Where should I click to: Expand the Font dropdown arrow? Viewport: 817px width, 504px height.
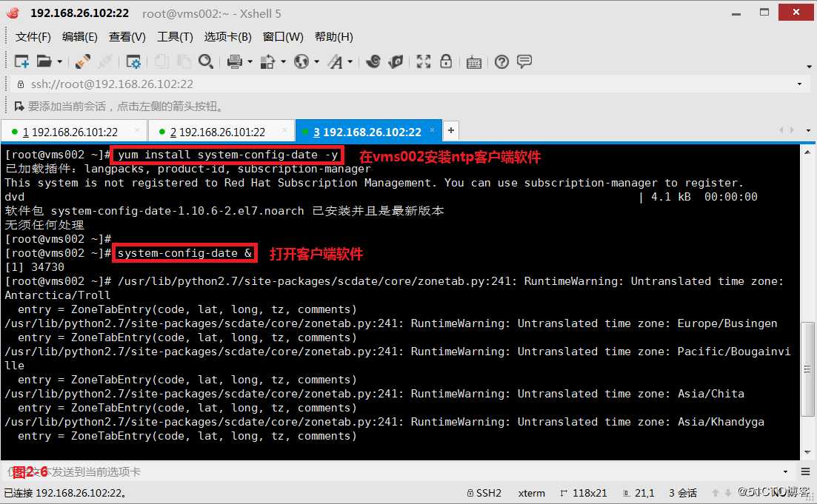point(350,62)
